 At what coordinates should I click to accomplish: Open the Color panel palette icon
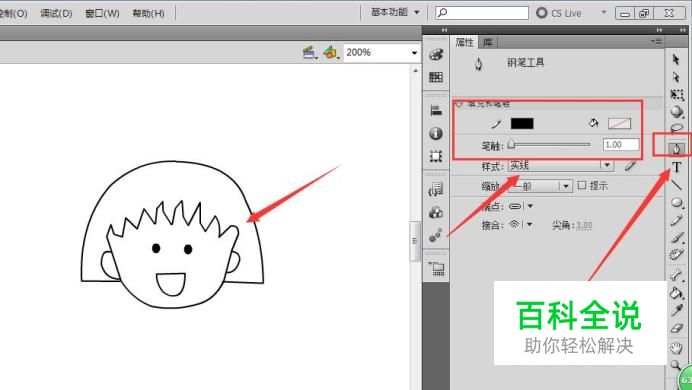[x=436, y=55]
